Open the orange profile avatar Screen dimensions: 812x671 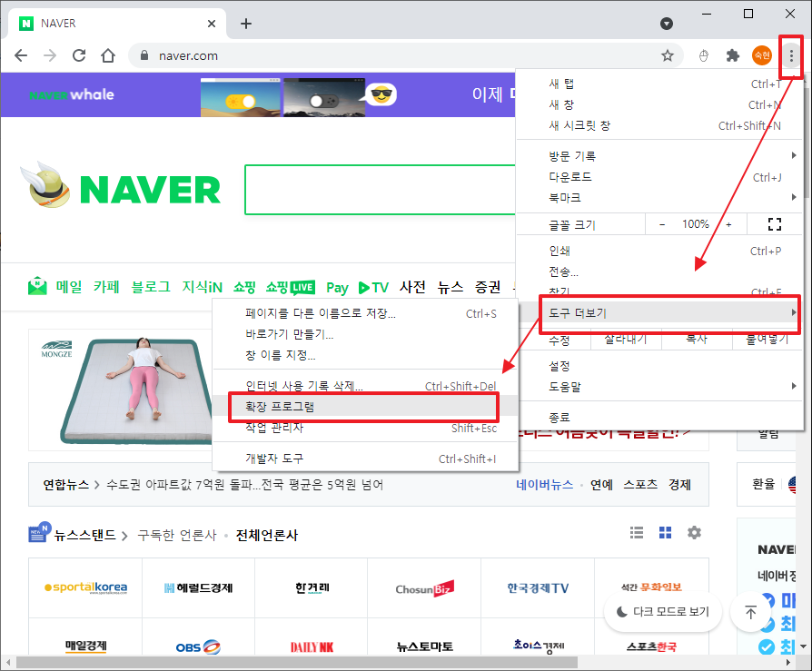[762, 55]
